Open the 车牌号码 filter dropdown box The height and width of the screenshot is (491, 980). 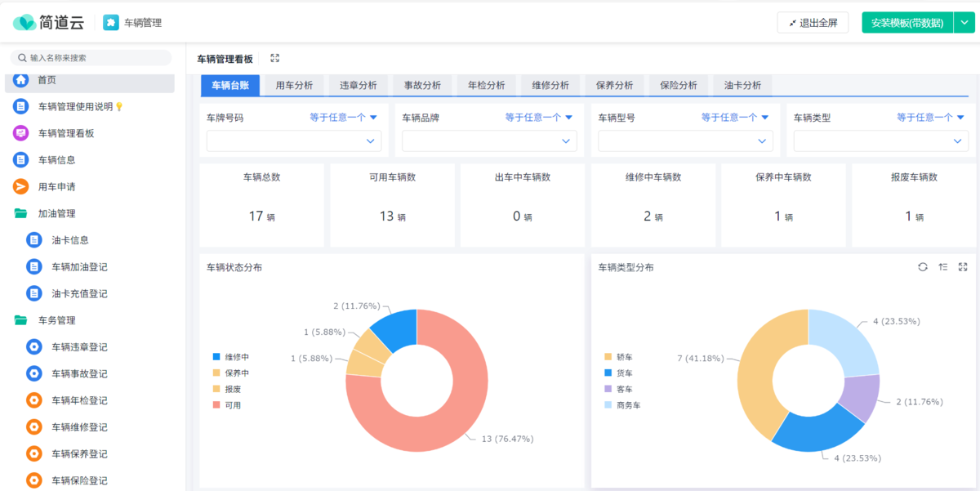294,141
